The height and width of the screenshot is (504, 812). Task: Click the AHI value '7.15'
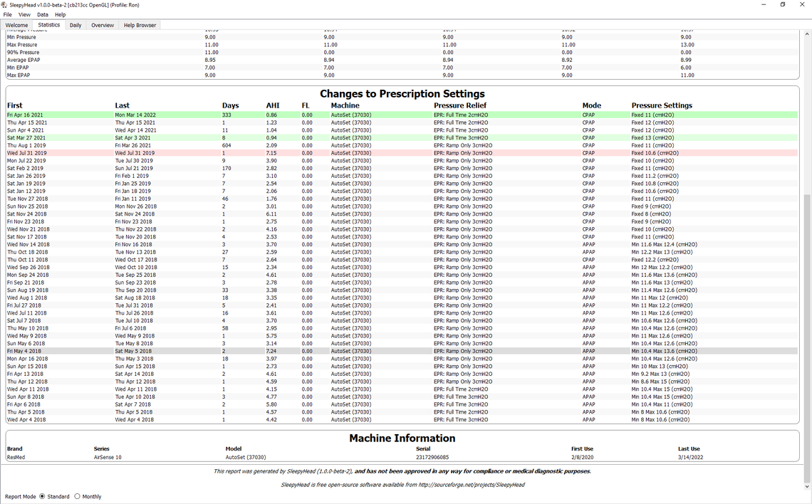271,153
